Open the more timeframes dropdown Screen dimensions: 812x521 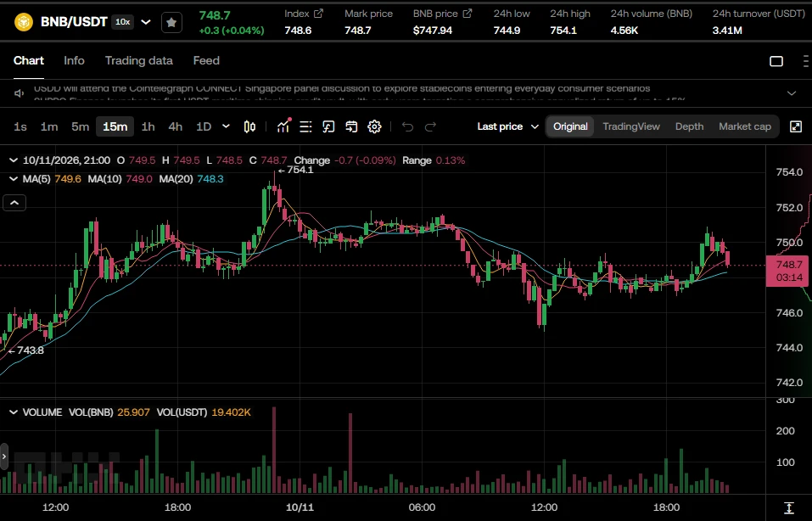pos(226,126)
